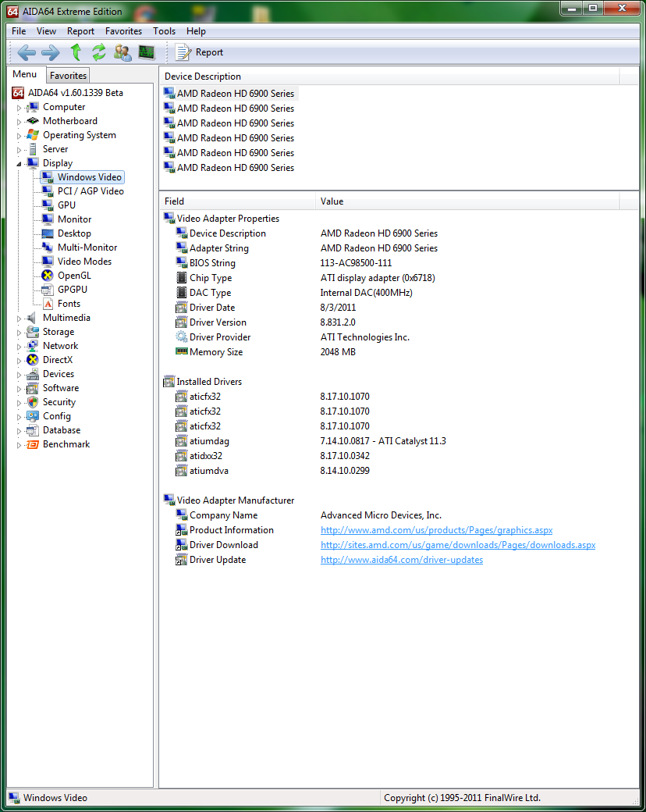The height and width of the screenshot is (812, 646).
Task: Expand the DirectX tree node
Action: click(x=20, y=361)
